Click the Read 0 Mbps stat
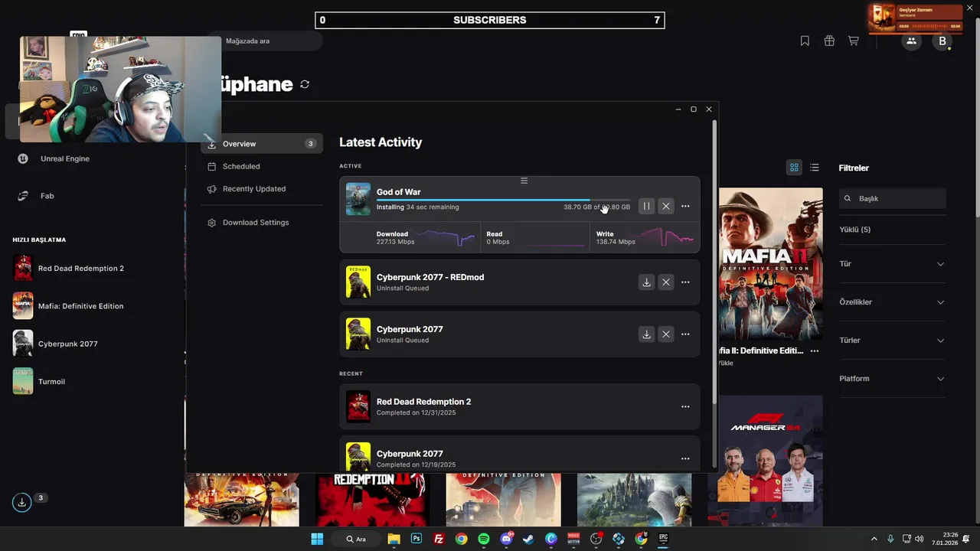This screenshot has height=551, width=980. [498, 238]
